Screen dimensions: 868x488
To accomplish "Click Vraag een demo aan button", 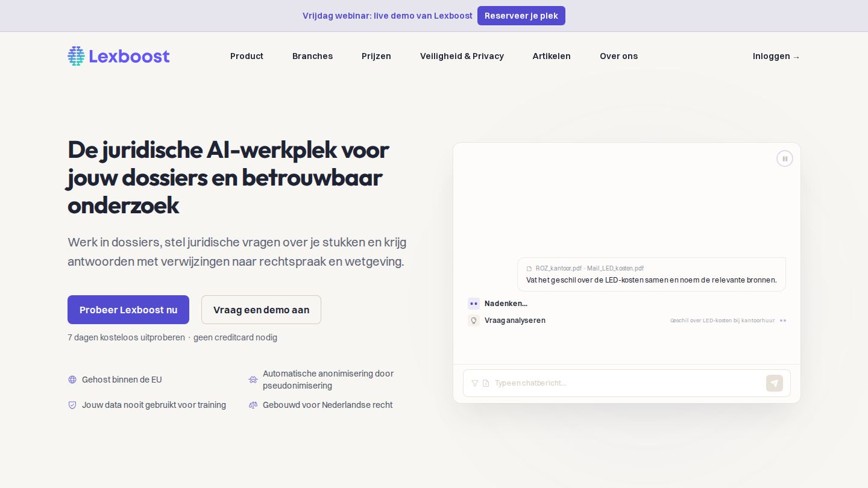I will coord(261,310).
